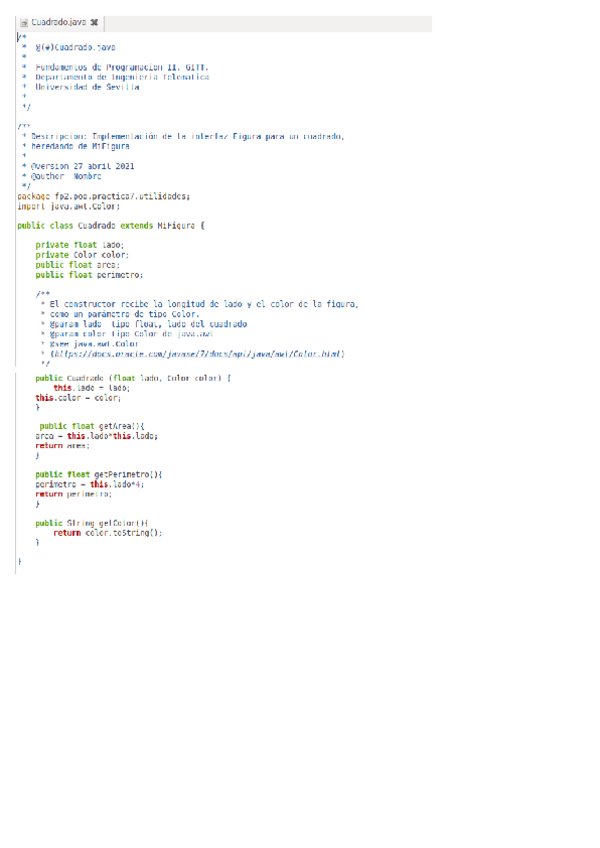Click the 'como un parámetro de tipo Color.' comment
Viewport: 600px width, 848px height.
point(124,314)
